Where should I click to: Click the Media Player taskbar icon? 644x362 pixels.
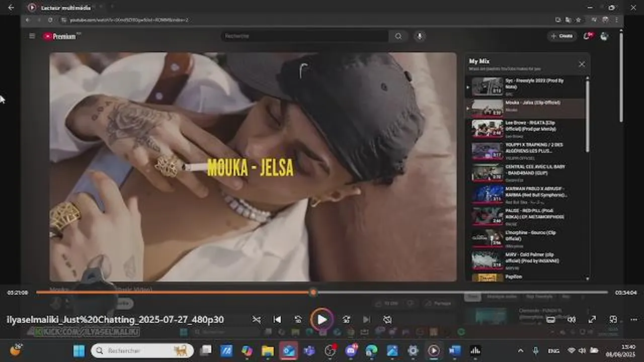pos(434,350)
